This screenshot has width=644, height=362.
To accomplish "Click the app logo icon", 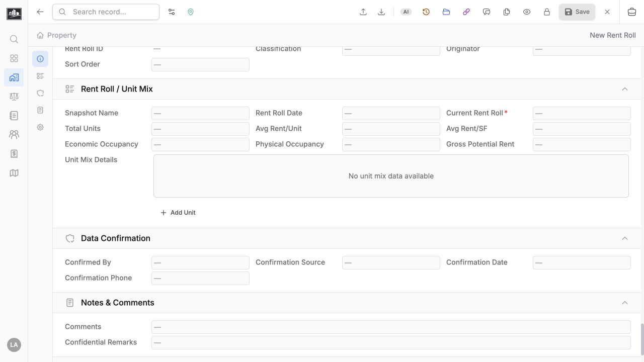I will click(14, 13).
